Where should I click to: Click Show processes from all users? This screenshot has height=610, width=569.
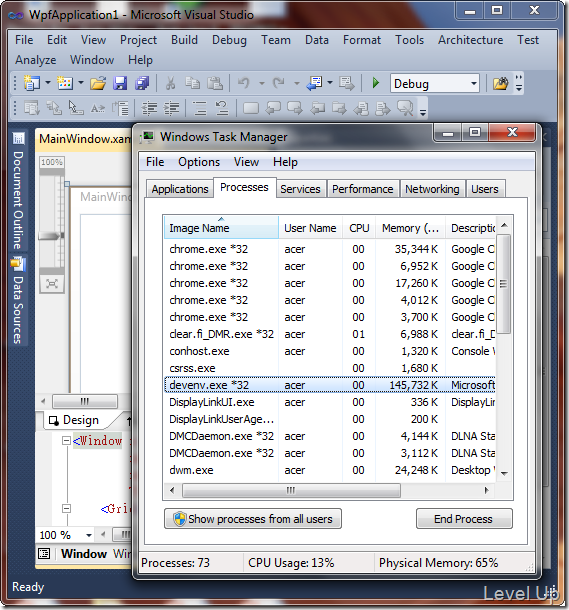(253, 519)
